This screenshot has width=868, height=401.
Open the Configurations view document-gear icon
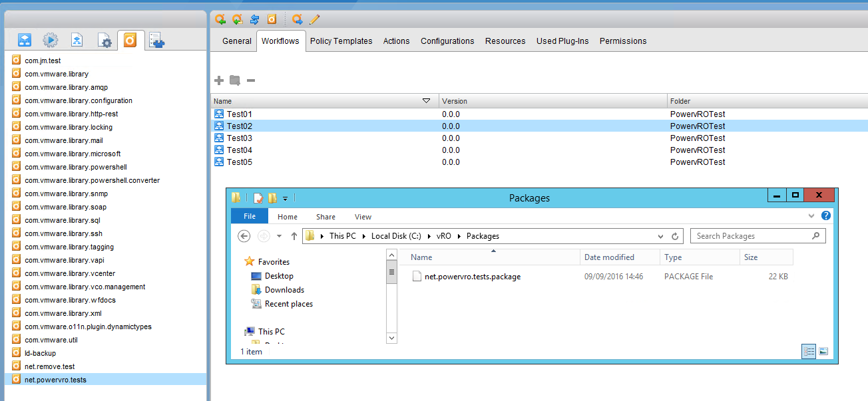tap(105, 41)
